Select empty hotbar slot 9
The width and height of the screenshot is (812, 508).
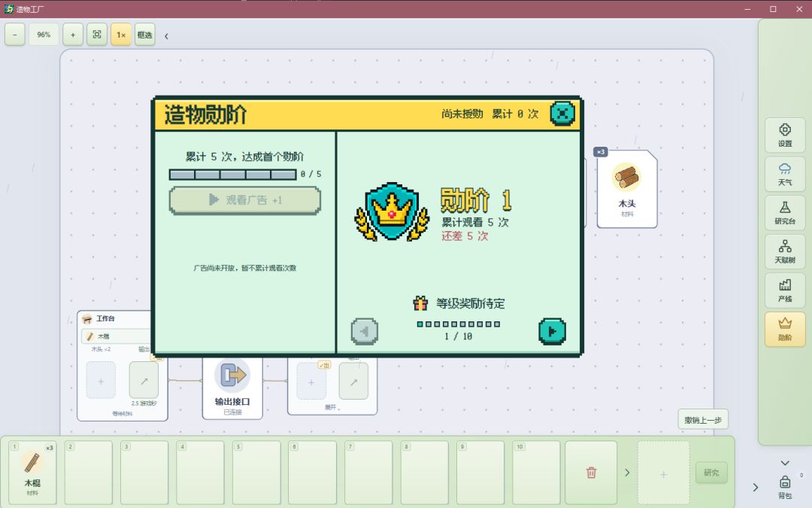(480, 472)
